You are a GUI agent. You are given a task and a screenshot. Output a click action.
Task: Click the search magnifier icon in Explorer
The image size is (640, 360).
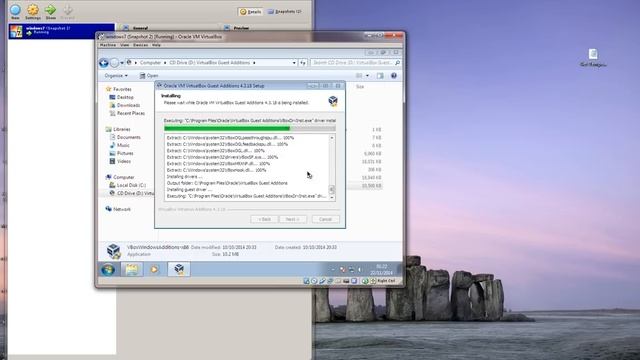click(x=397, y=63)
